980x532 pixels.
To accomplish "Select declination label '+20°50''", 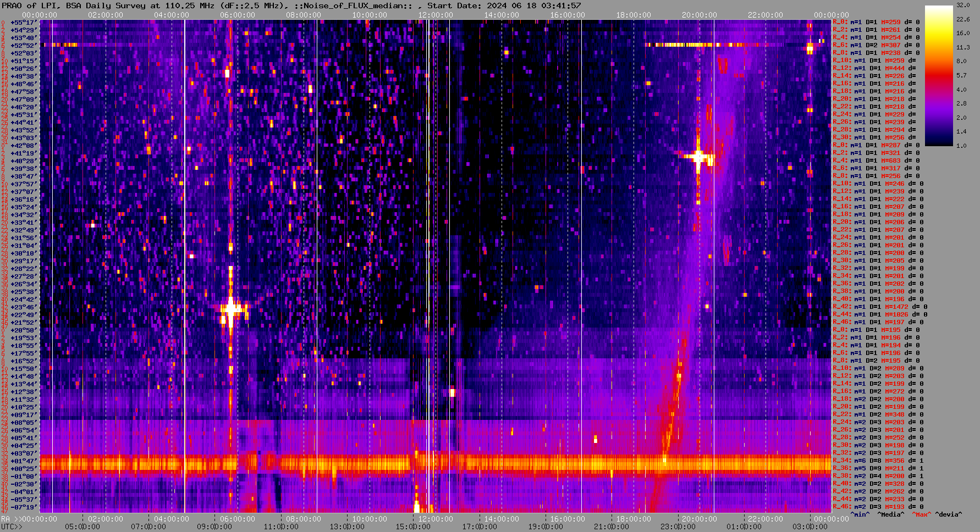I will tap(24, 330).
